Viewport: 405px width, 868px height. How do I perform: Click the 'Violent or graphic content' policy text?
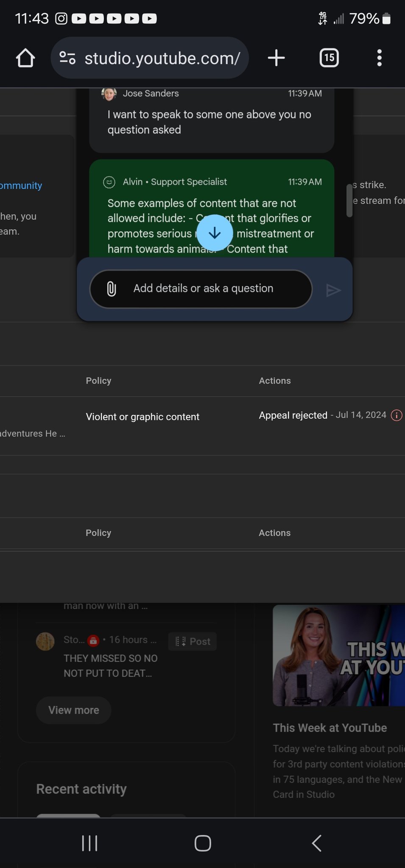[142, 417]
